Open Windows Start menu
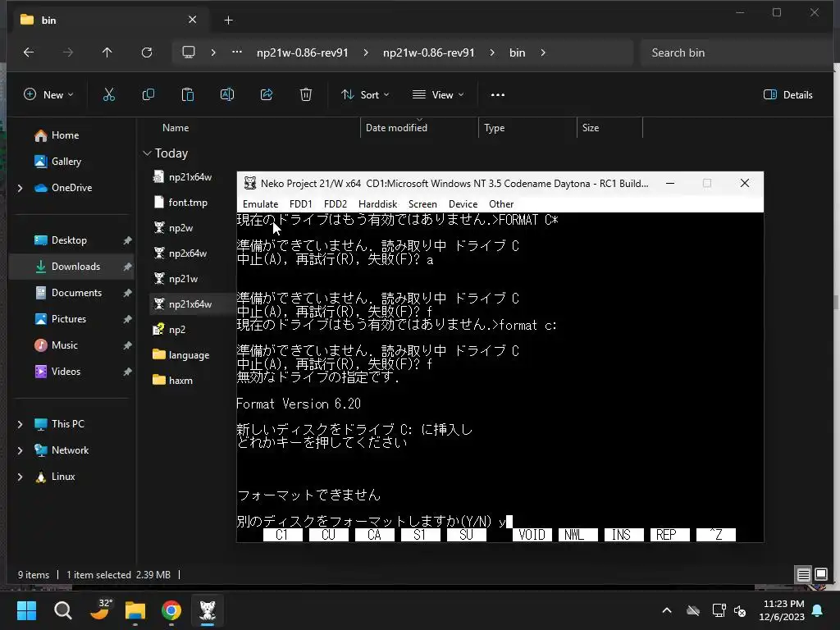This screenshot has height=630, width=840. (x=26, y=610)
